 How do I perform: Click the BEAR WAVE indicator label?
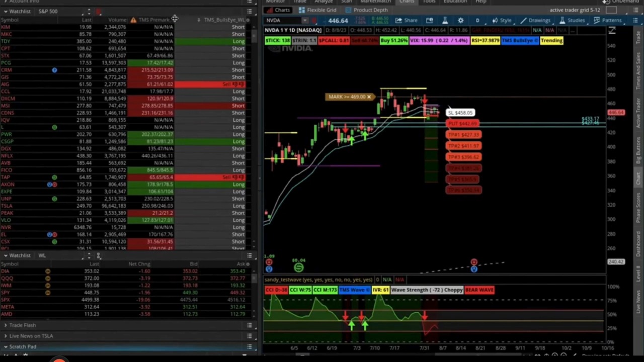[x=479, y=290]
